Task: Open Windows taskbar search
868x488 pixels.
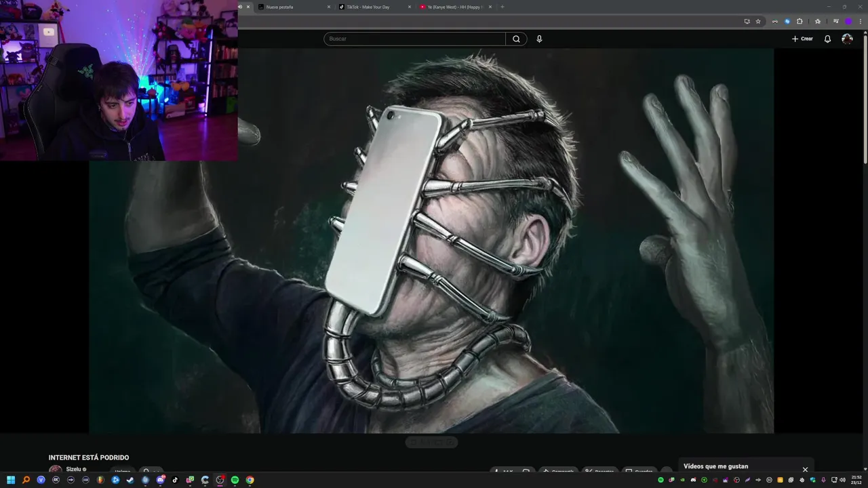Action: [x=26, y=480]
